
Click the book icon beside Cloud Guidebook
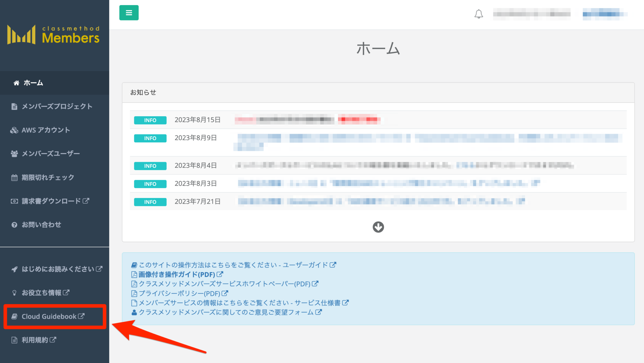(x=14, y=316)
